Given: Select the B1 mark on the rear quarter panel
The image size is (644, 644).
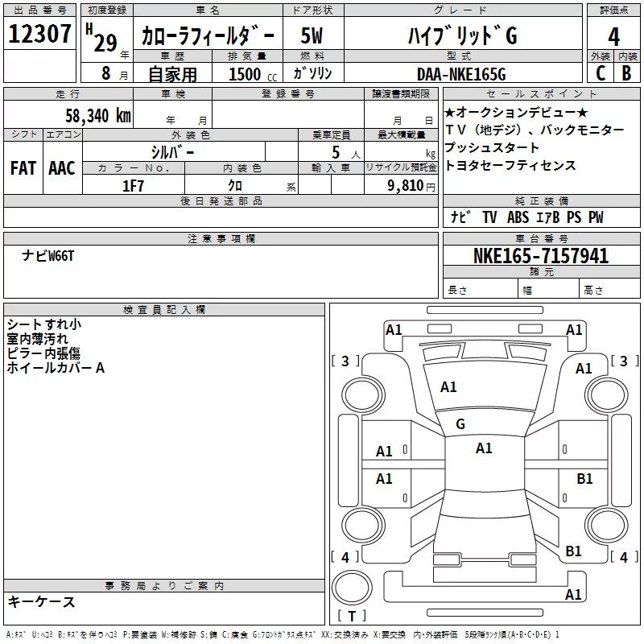Looking at the screenshot, I should click(573, 551).
